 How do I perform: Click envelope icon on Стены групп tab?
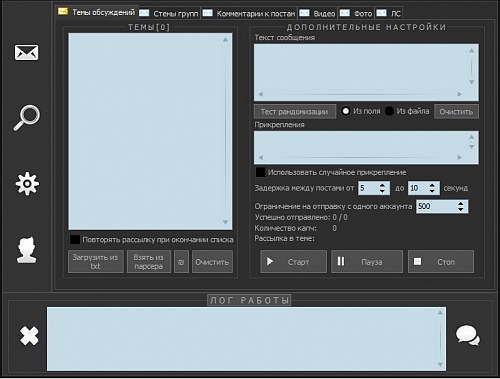tap(144, 13)
